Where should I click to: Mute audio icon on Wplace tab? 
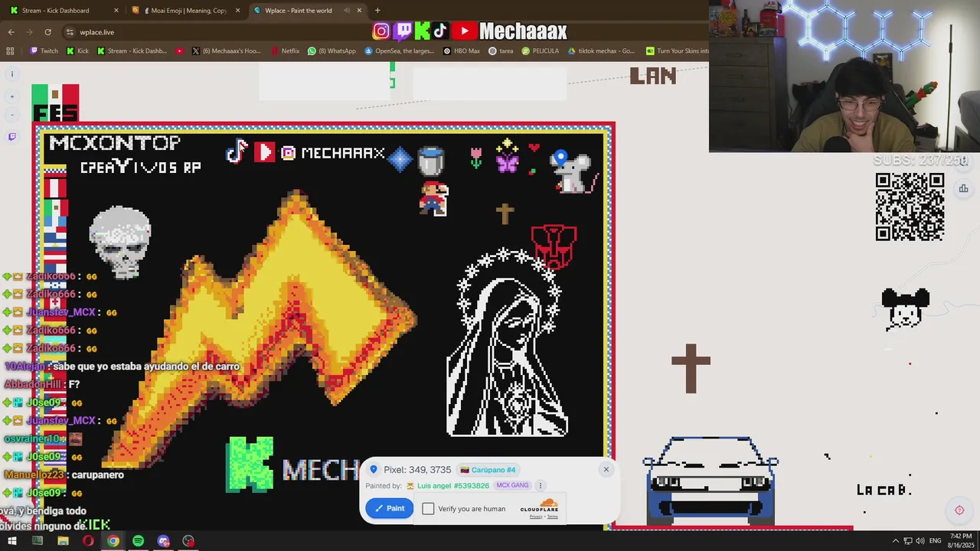(347, 11)
